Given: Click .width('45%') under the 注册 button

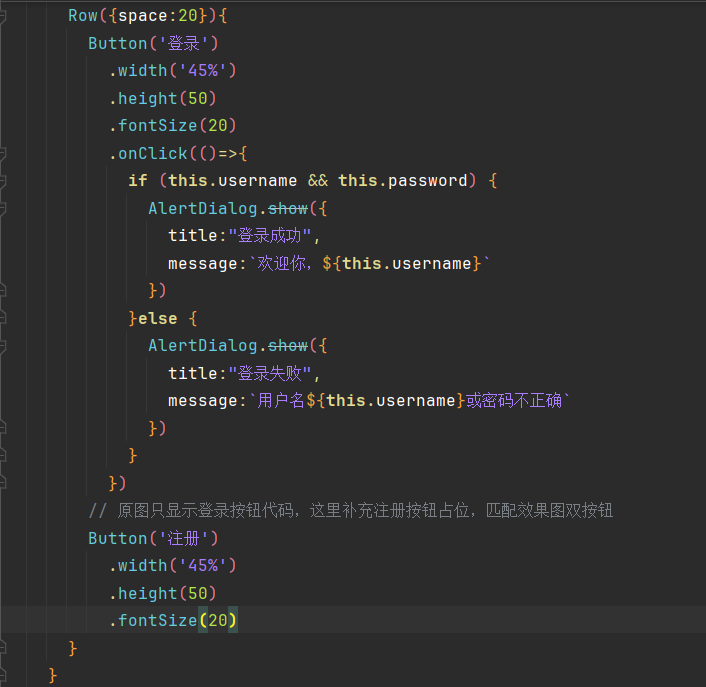Looking at the screenshot, I should pos(172,565).
